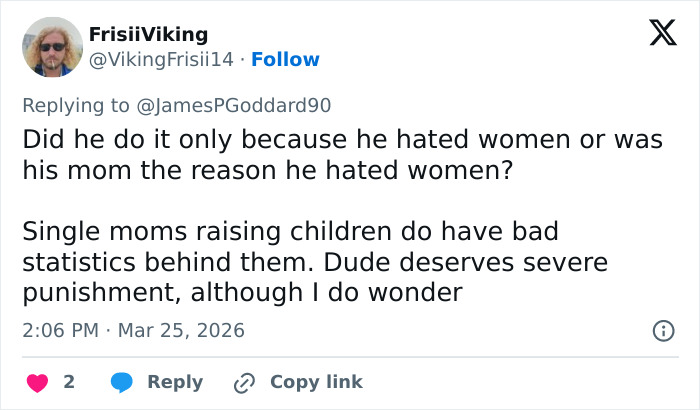Click the like count number 2
The image size is (700, 410).
69,382
